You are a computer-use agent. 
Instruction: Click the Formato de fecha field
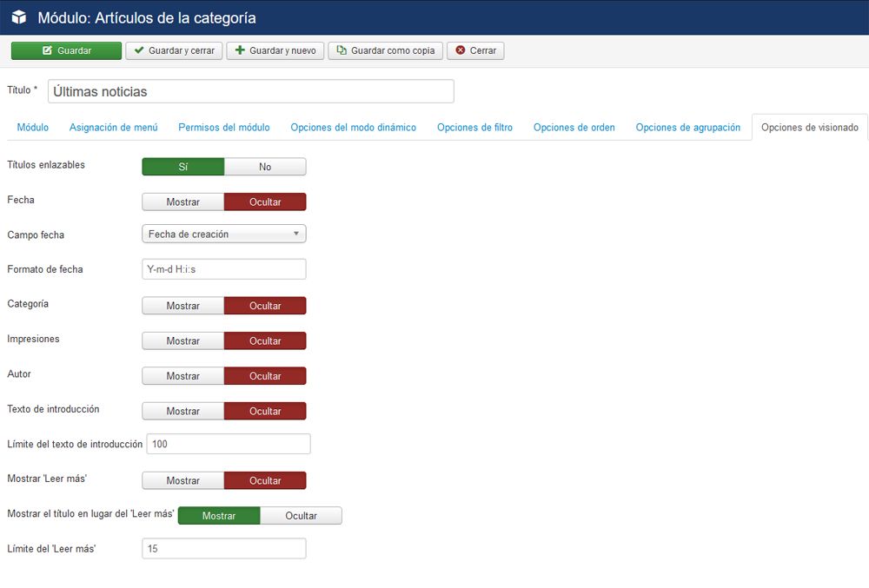pyautogui.click(x=224, y=269)
